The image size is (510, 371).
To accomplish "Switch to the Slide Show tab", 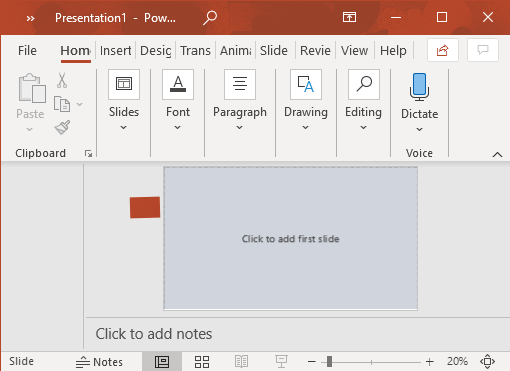I will 274,51.
